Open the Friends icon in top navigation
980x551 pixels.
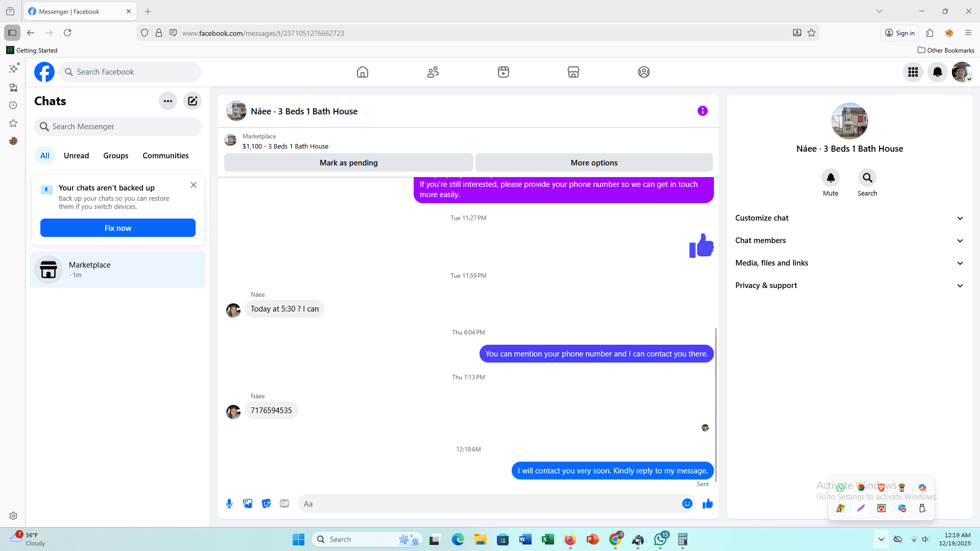[x=433, y=72]
